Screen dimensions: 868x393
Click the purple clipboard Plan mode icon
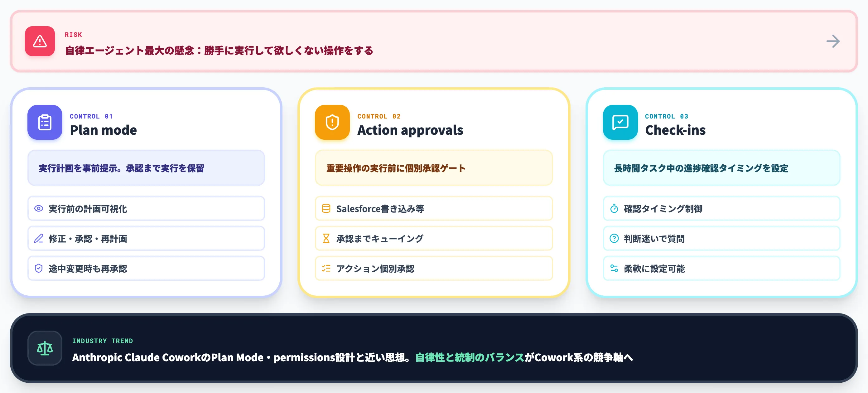[x=45, y=122]
